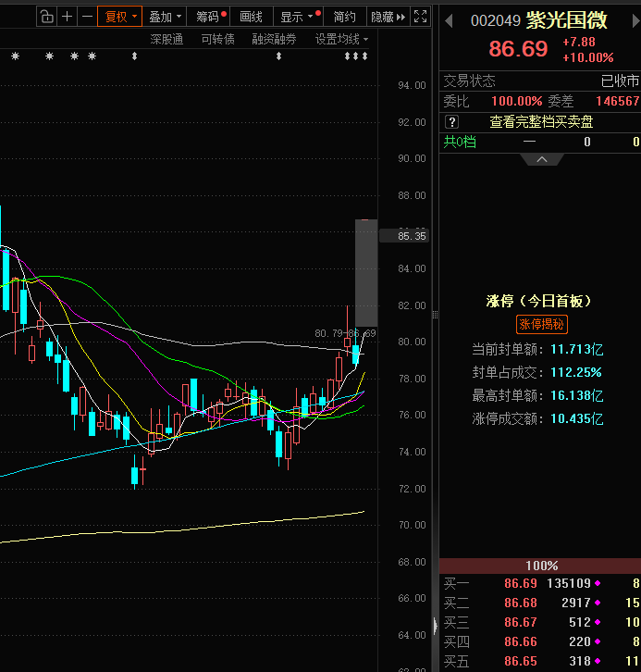Click 买三 price 86.67
This screenshot has height=672, width=641.
(521, 622)
